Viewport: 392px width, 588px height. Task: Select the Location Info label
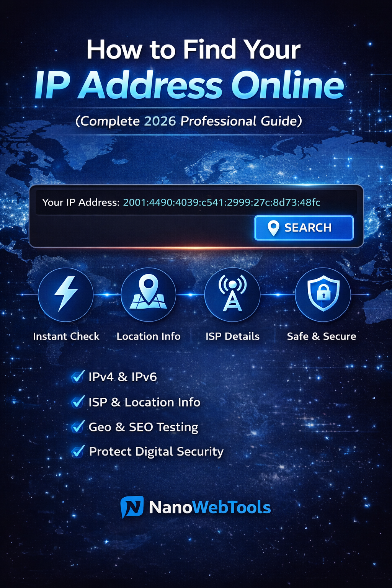[149, 336]
